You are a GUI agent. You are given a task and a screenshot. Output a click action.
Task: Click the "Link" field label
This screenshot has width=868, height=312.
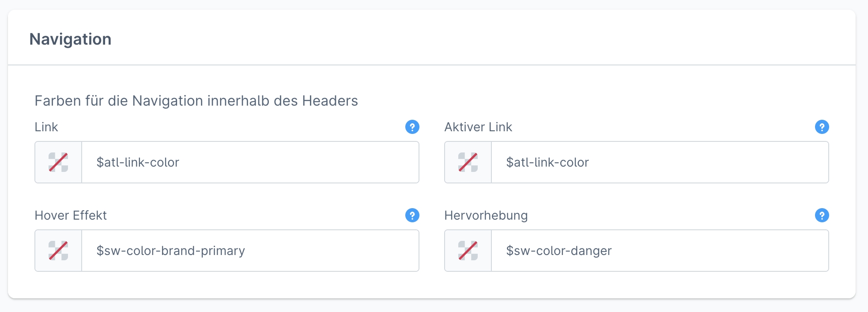pyautogui.click(x=46, y=127)
